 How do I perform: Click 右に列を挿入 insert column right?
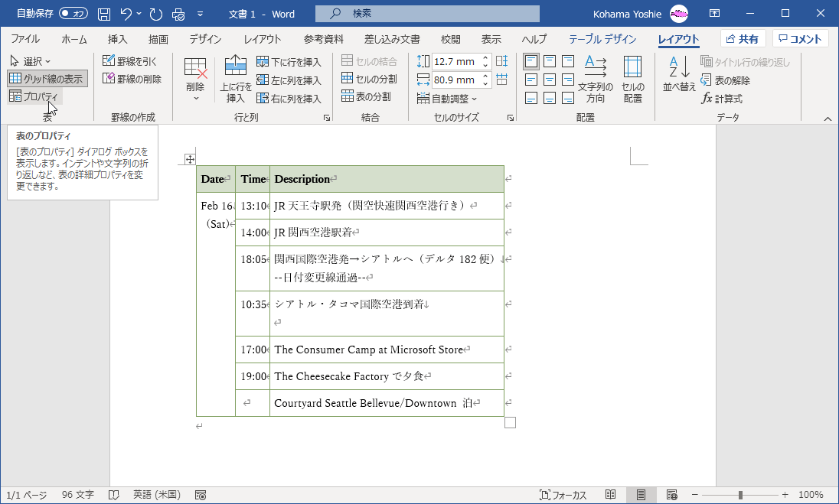(289, 99)
